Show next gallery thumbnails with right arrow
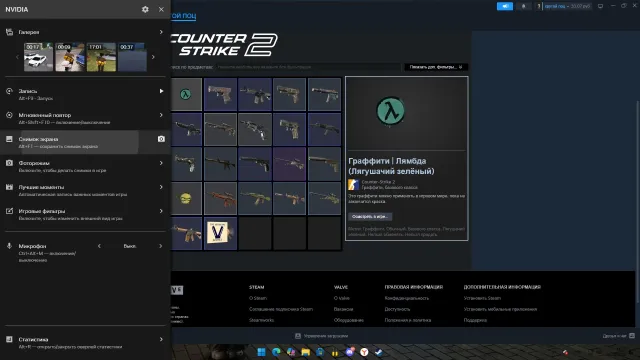This screenshot has height=360, width=640. pyautogui.click(x=153, y=57)
